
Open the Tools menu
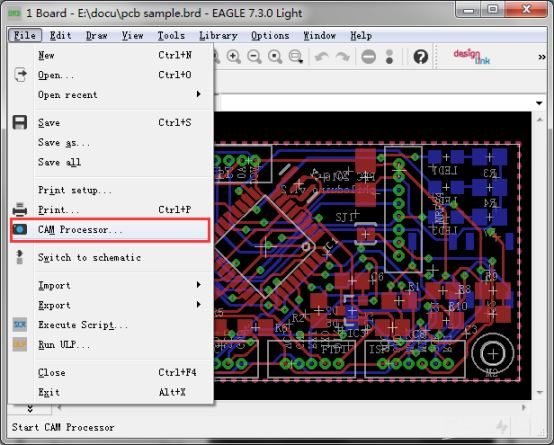(x=171, y=36)
